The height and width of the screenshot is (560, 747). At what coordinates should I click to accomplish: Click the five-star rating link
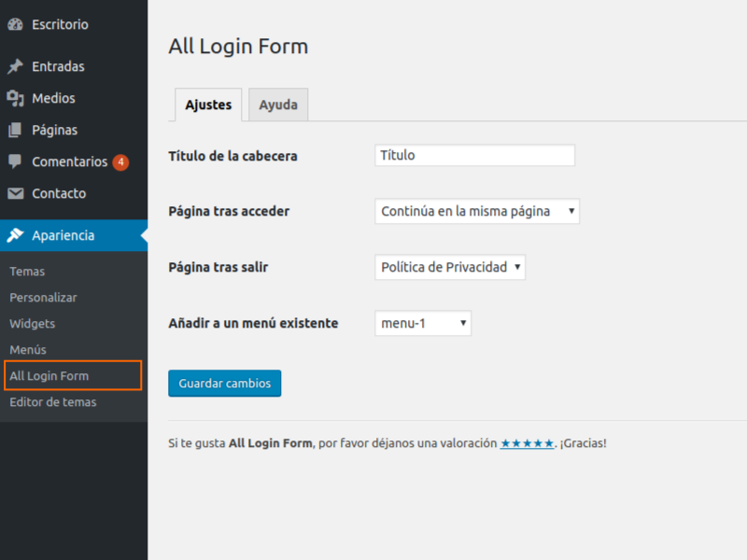pyautogui.click(x=527, y=443)
